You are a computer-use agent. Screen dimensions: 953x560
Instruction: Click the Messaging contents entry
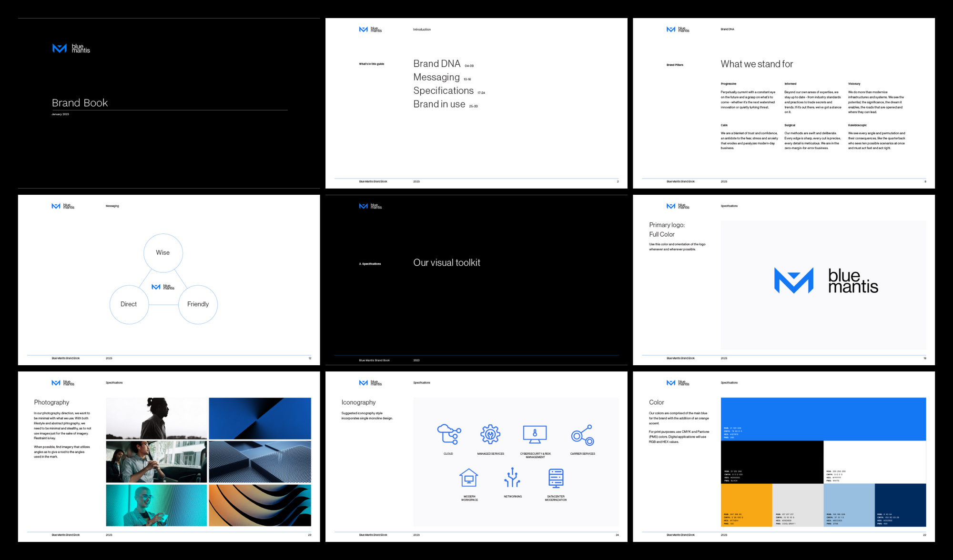pyautogui.click(x=442, y=77)
